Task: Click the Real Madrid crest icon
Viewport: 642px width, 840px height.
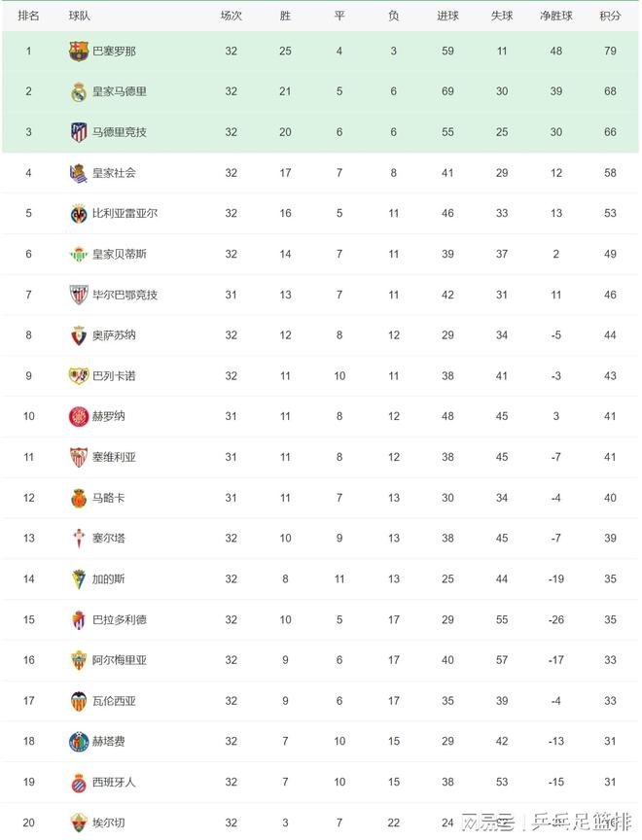Action: (79, 91)
